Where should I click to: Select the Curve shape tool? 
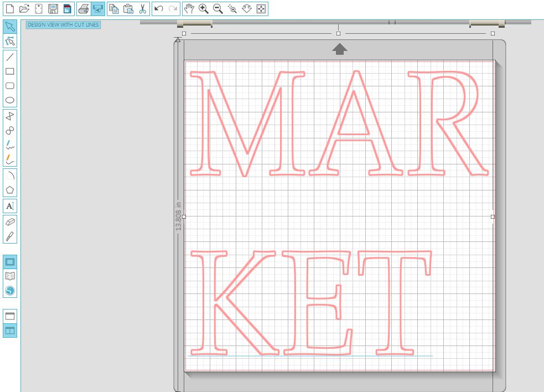[x=10, y=131]
